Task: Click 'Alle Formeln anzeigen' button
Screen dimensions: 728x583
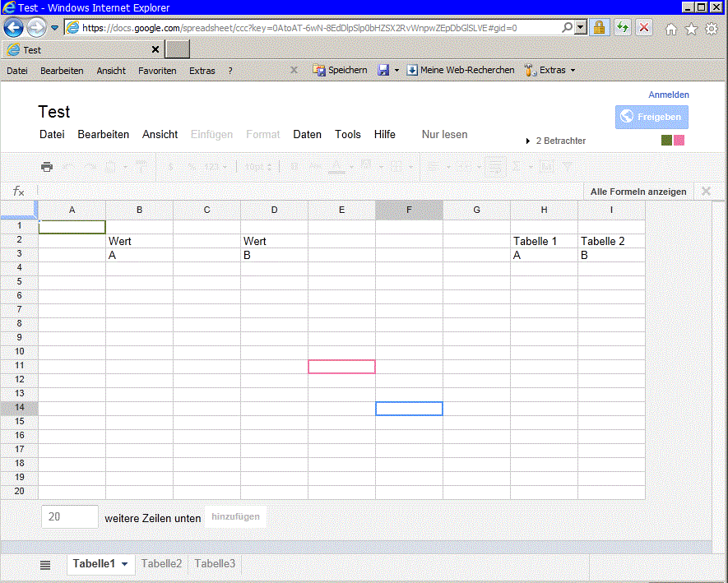Action: (638, 192)
